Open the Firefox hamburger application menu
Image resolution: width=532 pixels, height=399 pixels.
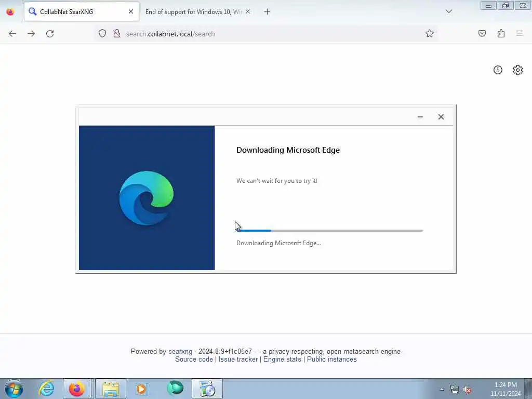pyautogui.click(x=520, y=33)
